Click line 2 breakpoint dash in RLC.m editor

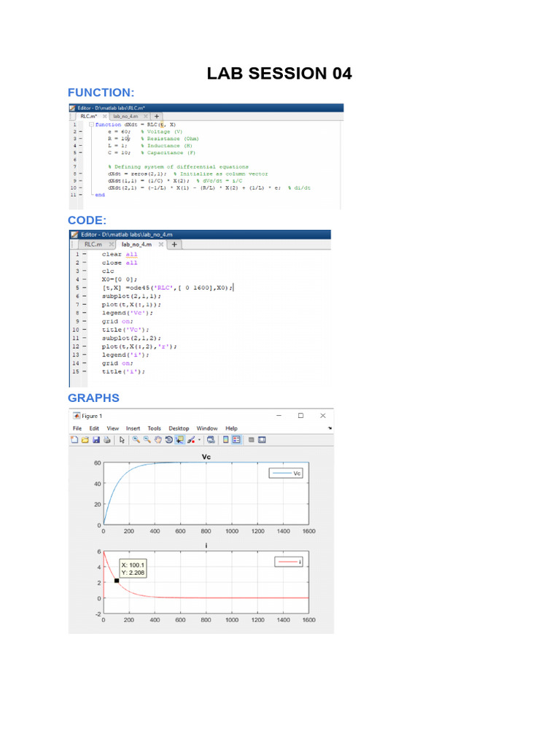(x=80, y=131)
